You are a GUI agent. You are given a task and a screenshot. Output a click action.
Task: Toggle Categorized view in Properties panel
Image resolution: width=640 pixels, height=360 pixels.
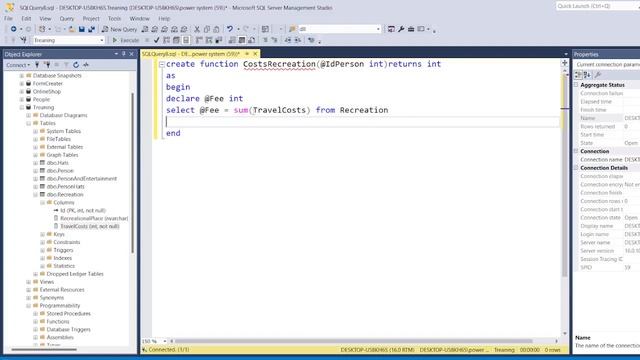tap(578, 75)
